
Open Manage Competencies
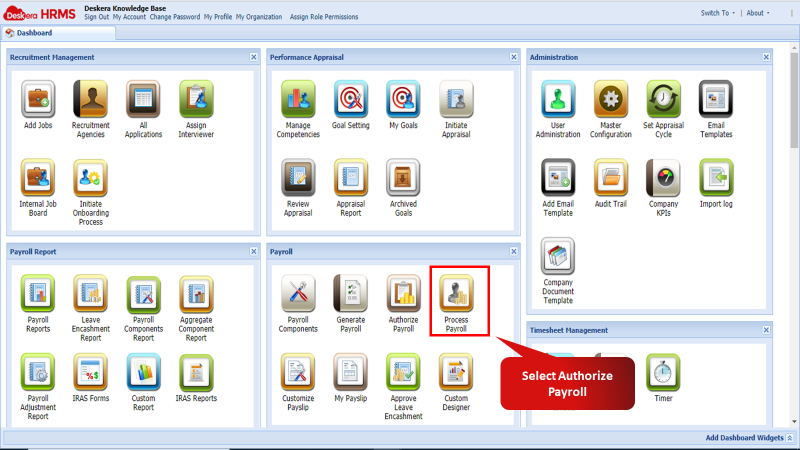[298, 99]
